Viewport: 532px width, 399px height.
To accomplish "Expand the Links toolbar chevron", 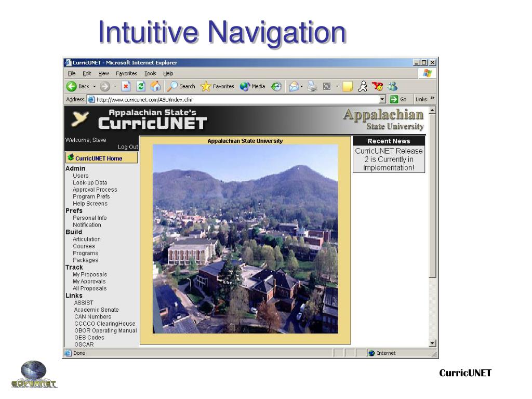I will click(432, 98).
